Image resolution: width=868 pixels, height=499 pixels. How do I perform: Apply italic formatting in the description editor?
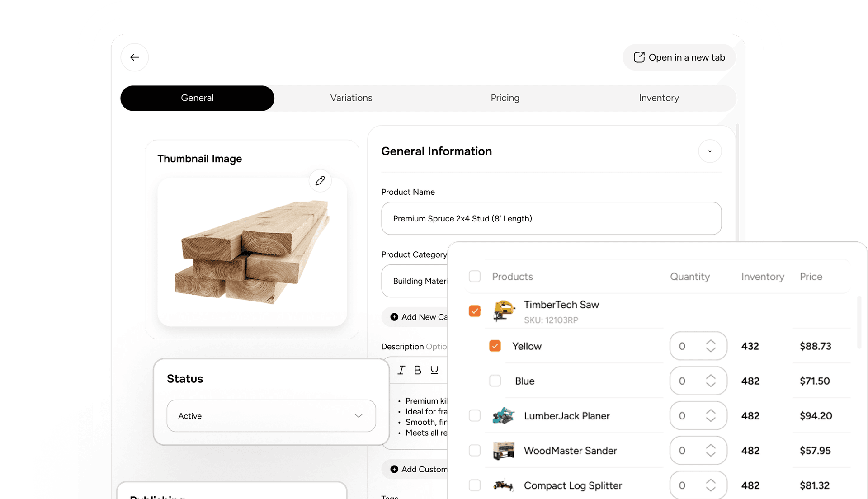pyautogui.click(x=401, y=370)
